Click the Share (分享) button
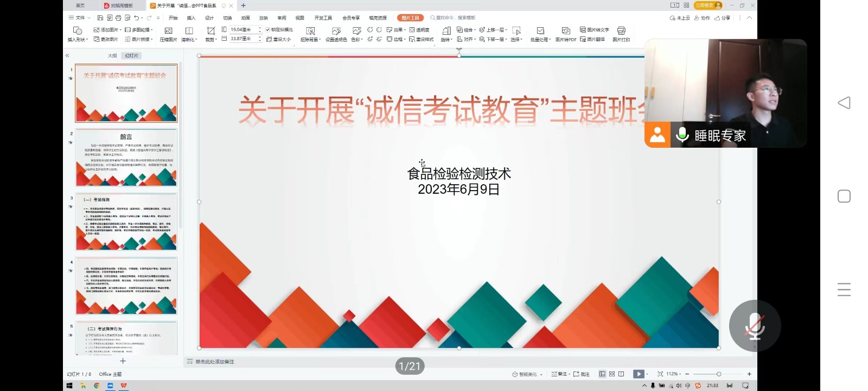Screen dimensions: 868x391 click(723, 18)
